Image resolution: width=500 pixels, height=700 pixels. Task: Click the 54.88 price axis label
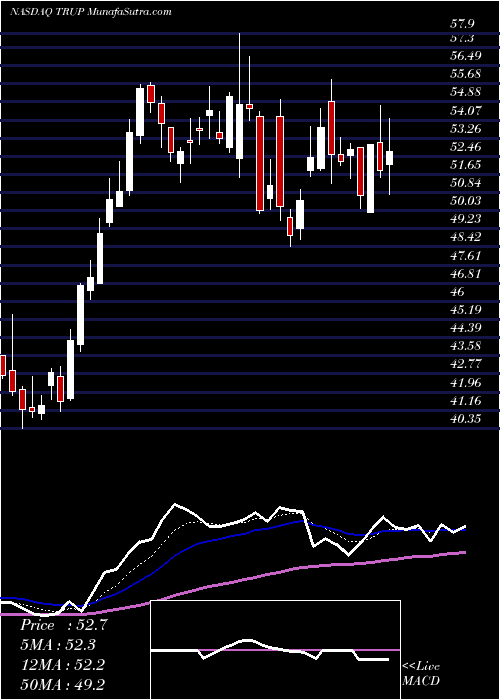click(x=466, y=92)
